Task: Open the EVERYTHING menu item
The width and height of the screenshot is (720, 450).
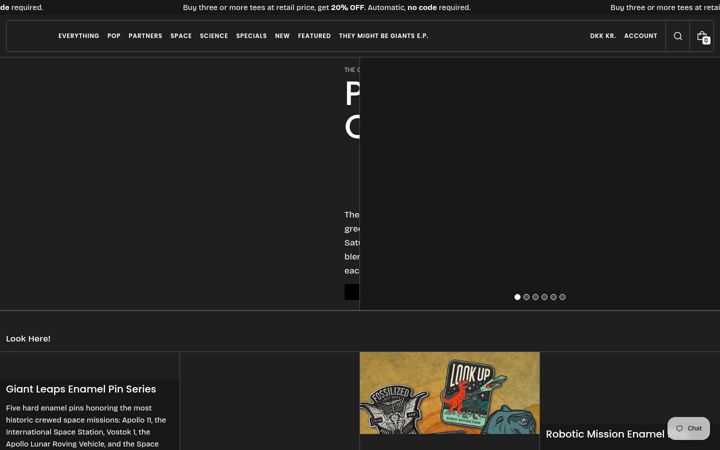Action: pyautogui.click(x=79, y=36)
